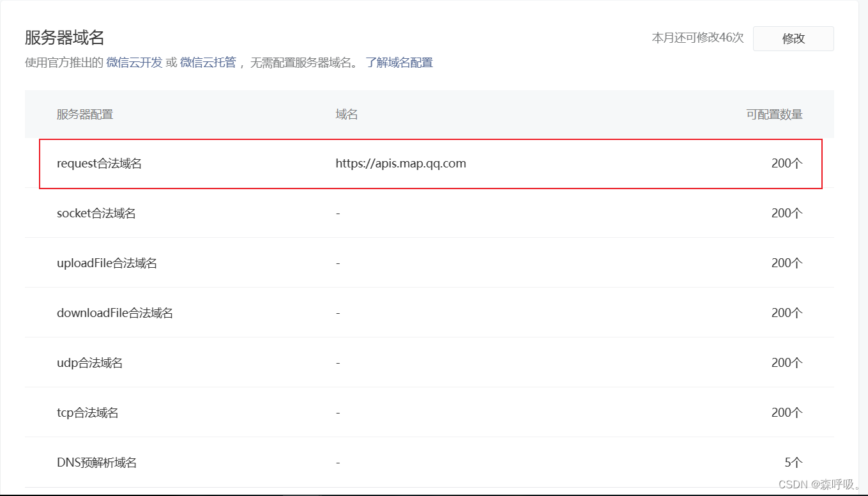Click the 域名 column header

pos(347,114)
